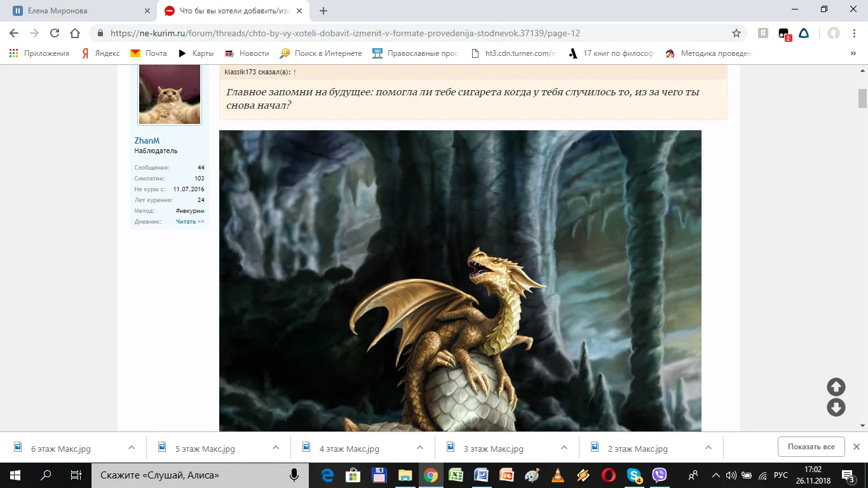Open the Почта bookmark
Image resolution: width=868 pixels, height=488 pixels.
149,53
